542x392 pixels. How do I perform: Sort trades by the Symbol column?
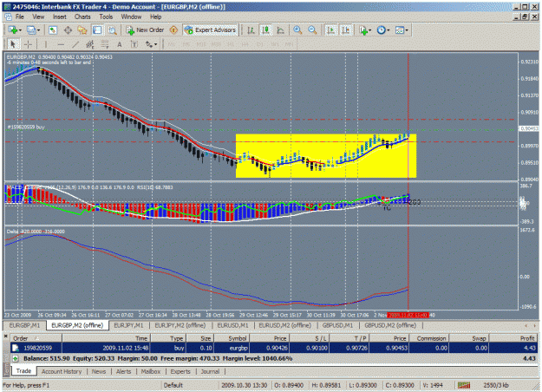[232, 338]
